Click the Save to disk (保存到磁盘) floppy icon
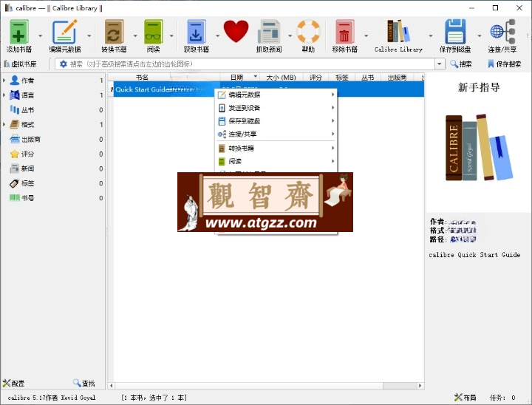 (x=455, y=32)
